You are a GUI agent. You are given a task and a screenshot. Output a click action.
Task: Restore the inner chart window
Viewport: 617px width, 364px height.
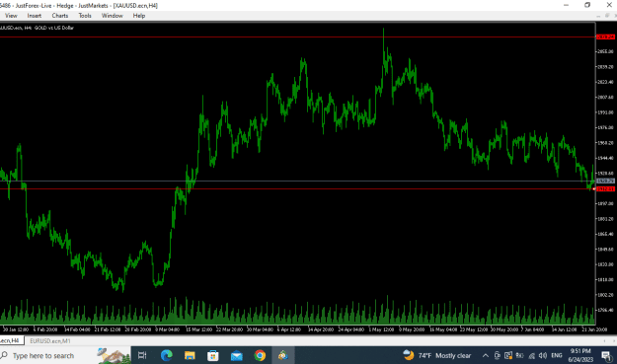pyautogui.click(x=607, y=16)
